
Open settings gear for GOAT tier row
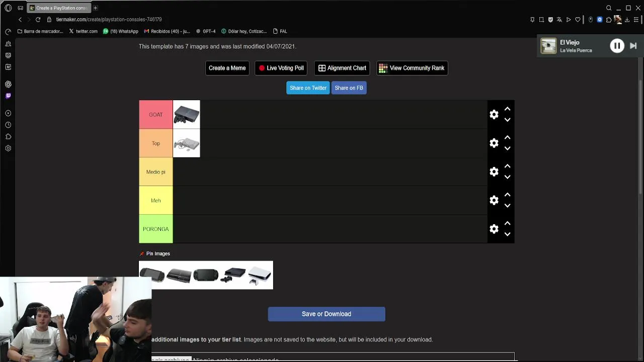(494, 115)
